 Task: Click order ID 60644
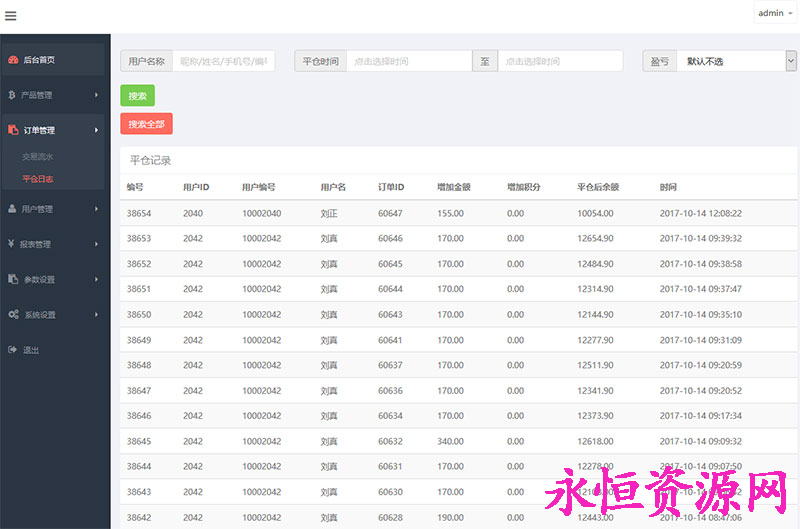[390, 289]
